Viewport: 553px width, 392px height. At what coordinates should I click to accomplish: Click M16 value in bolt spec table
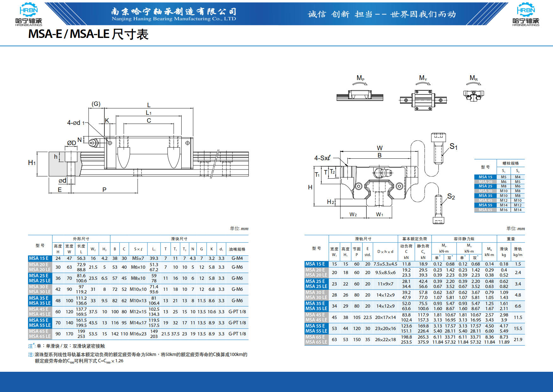(x=504, y=210)
